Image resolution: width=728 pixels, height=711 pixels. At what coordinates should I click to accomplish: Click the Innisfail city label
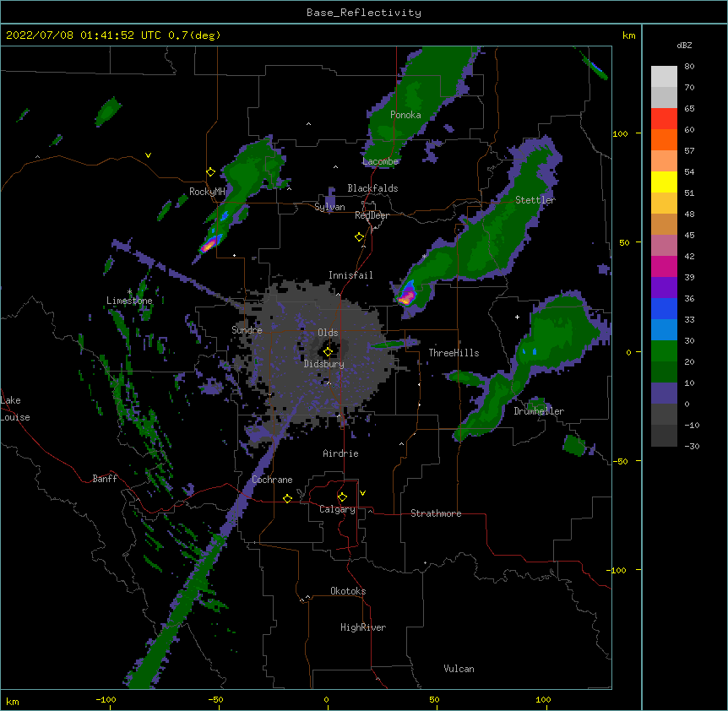[x=350, y=275]
